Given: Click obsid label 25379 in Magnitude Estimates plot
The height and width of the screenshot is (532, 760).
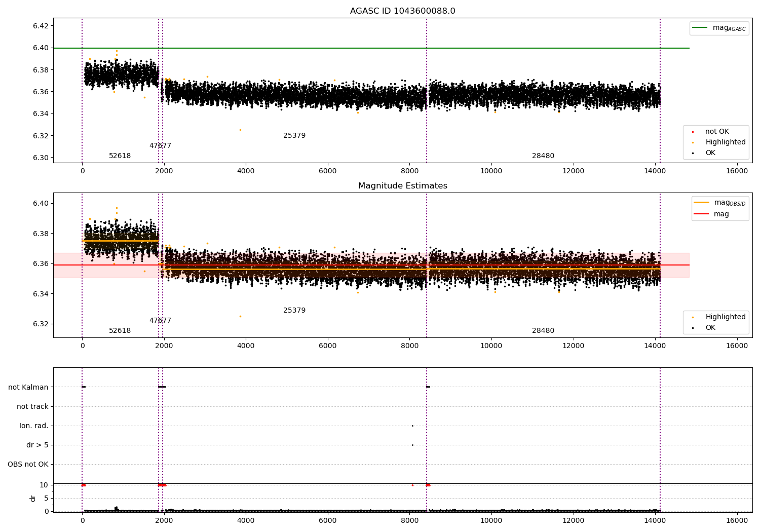Looking at the screenshot, I should tap(294, 311).
